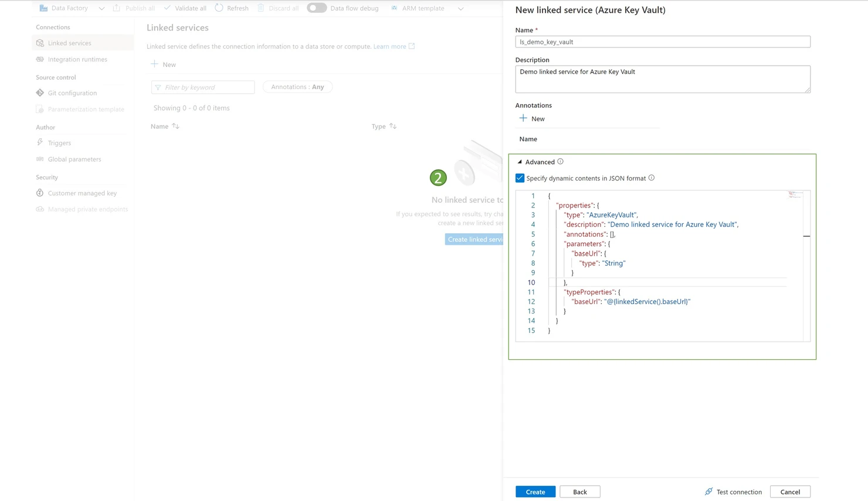Click the Customer managed key icon

point(40,193)
